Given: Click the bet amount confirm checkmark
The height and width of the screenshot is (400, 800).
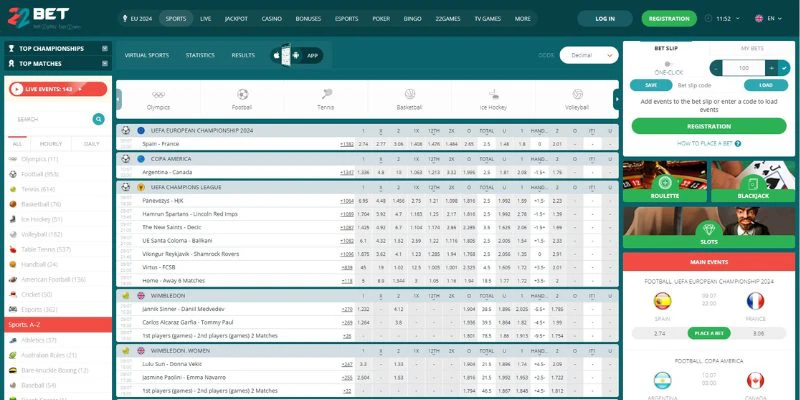Looking at the screenshot, I should click(x=784, y=68).
